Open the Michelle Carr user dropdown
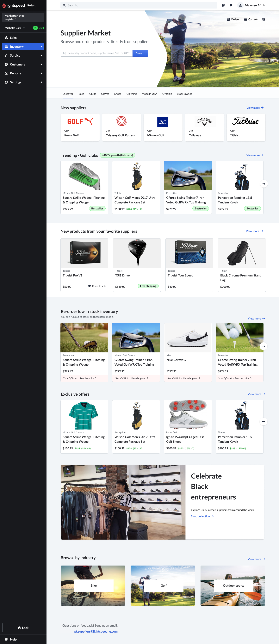279x644 pixels. click(15, 28)
